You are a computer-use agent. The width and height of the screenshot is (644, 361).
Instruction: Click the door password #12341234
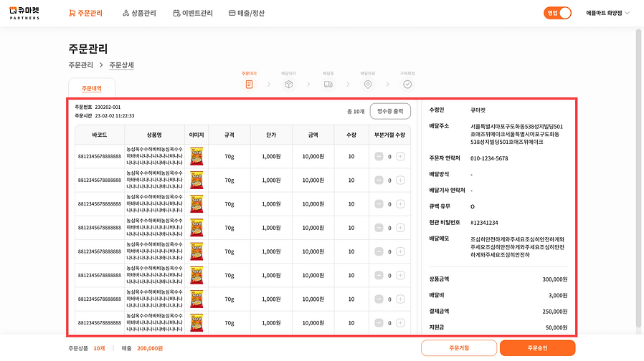(x=484, y=223)
